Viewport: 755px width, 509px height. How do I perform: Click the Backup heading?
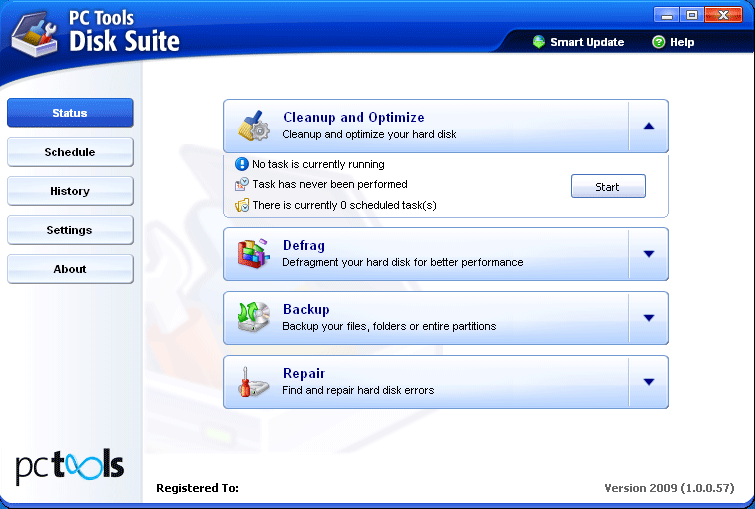click(306, 310)
